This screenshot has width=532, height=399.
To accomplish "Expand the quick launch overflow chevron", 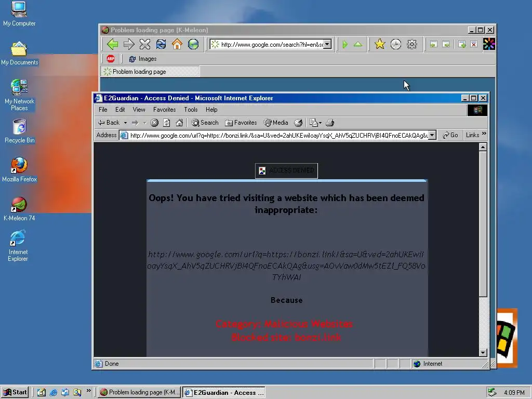I will 88,391.
